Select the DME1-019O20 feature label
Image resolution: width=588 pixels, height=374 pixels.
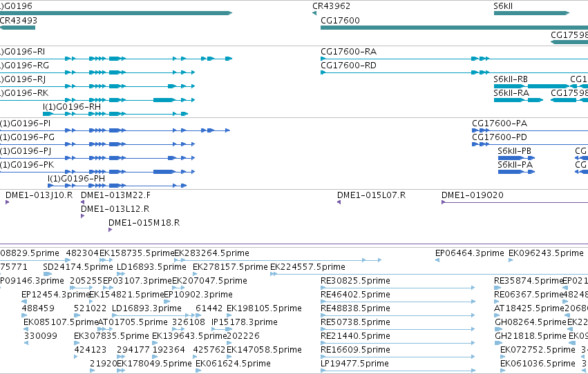(x=472, y=195)
